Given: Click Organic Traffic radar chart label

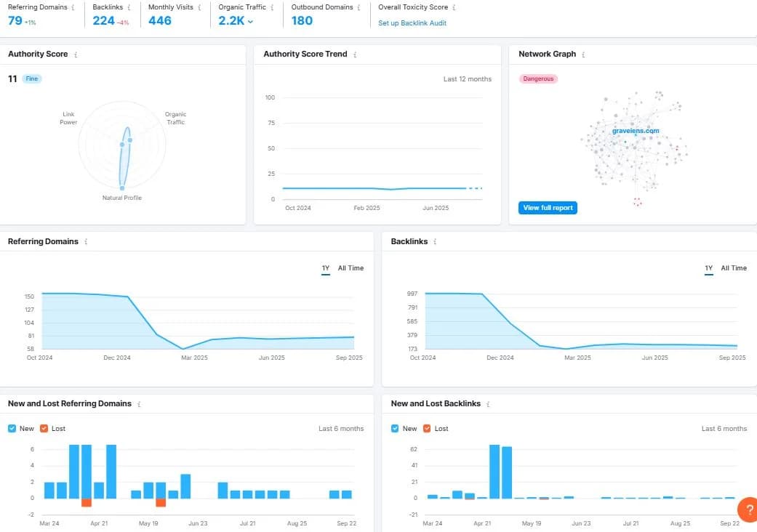Looking at the screenshot, I should tap(176, 118).
